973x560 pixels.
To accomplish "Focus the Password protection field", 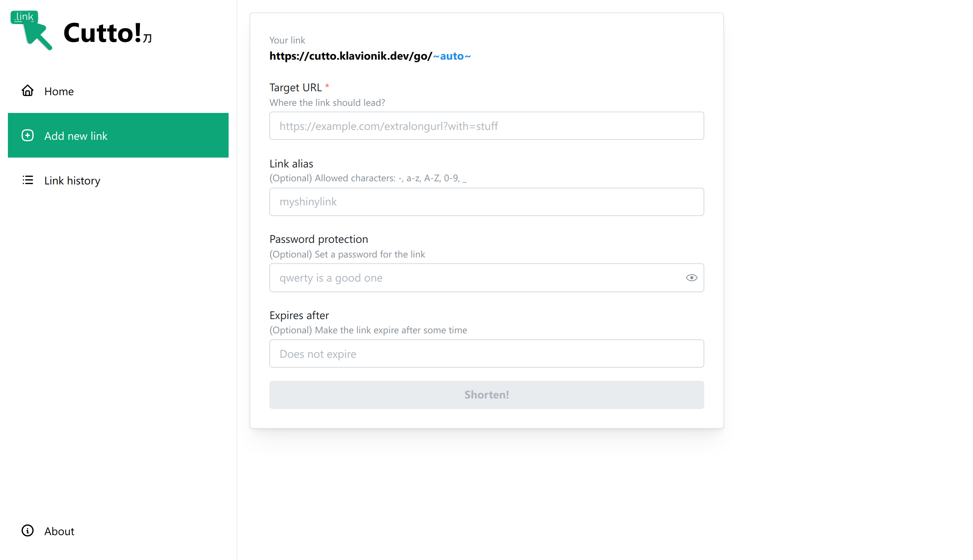I will [474, 278].
